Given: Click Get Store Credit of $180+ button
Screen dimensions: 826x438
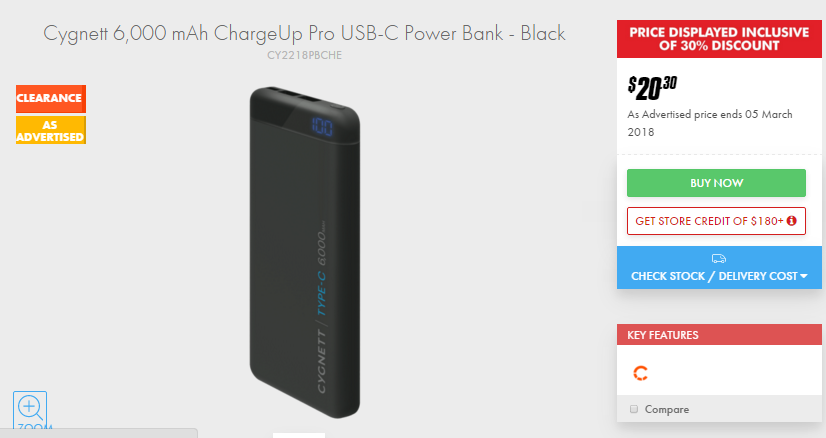Looking at the screenshot, I should click(x=716, y=221).
